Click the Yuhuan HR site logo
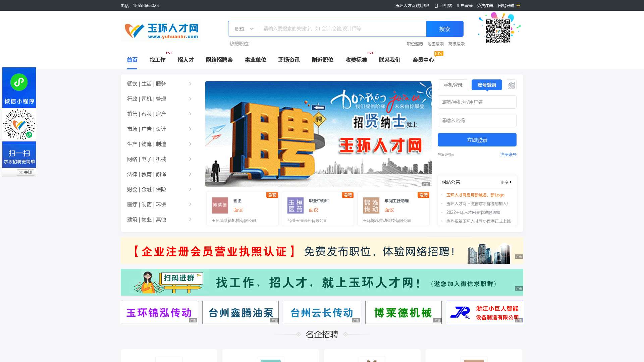The height and width of the screenshot is (362, 644). pos(161,31)
